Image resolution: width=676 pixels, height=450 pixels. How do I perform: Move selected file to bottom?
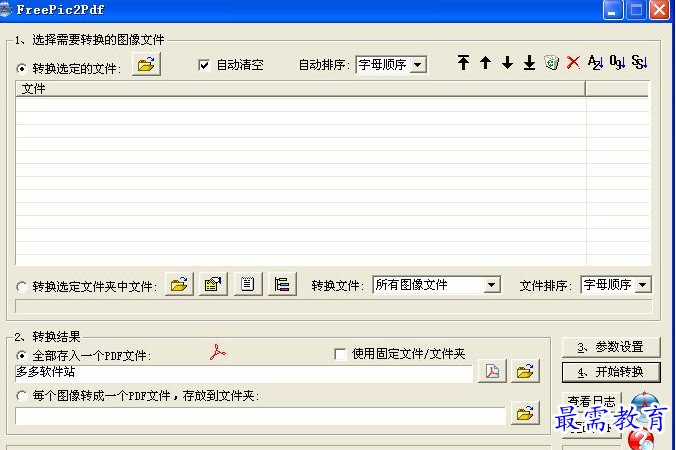(529, 62)
